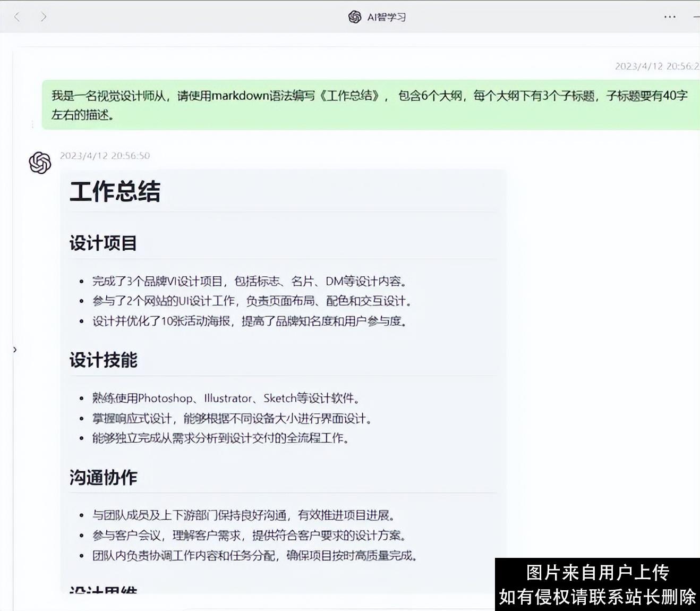700x611 pixels.
Task: Select the AI智学习 tab label
Action: pyautogui.click(x=385, y=16)
